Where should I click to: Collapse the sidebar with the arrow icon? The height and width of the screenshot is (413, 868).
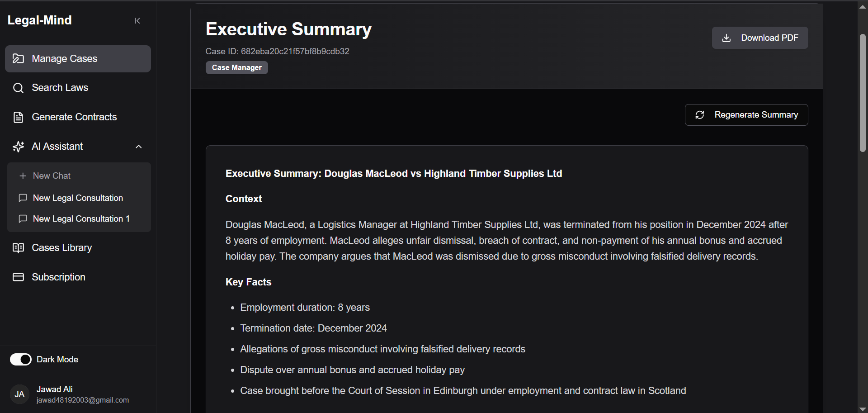coord(137,21)
